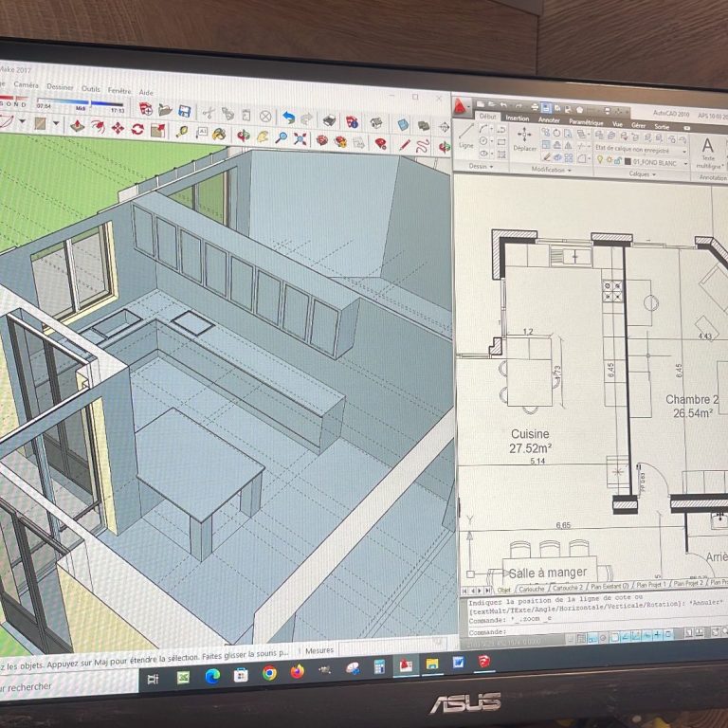Select the Push/Pull tool in SketchUp
The width and height of the screenshot is (728, 728).
77,125
